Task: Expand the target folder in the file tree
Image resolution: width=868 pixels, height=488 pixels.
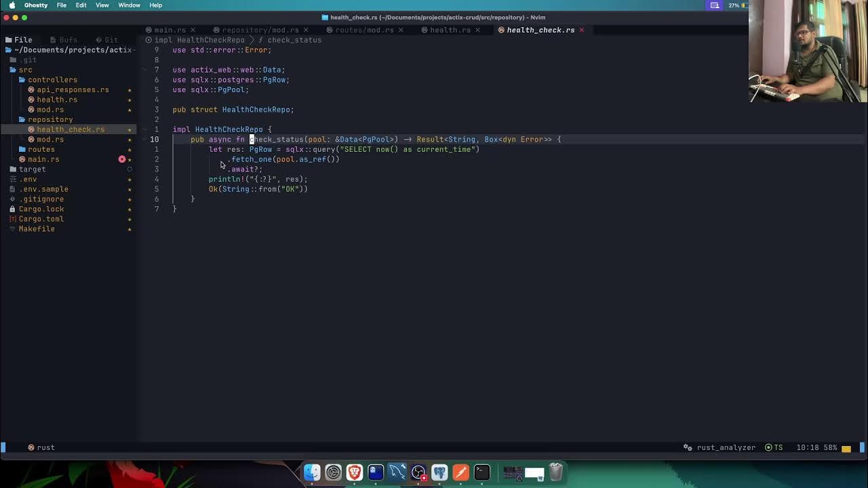Action: [32, 169]
